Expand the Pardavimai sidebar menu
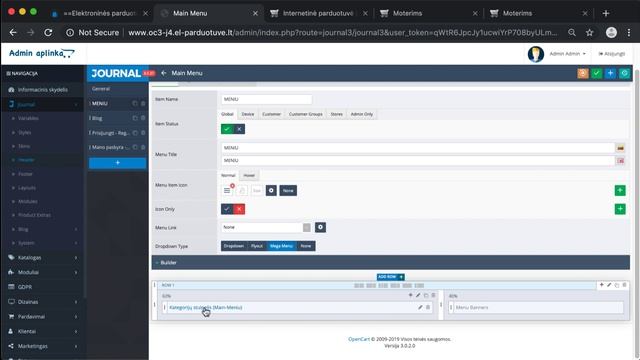 pyautogui.click(x=42, y=317)
